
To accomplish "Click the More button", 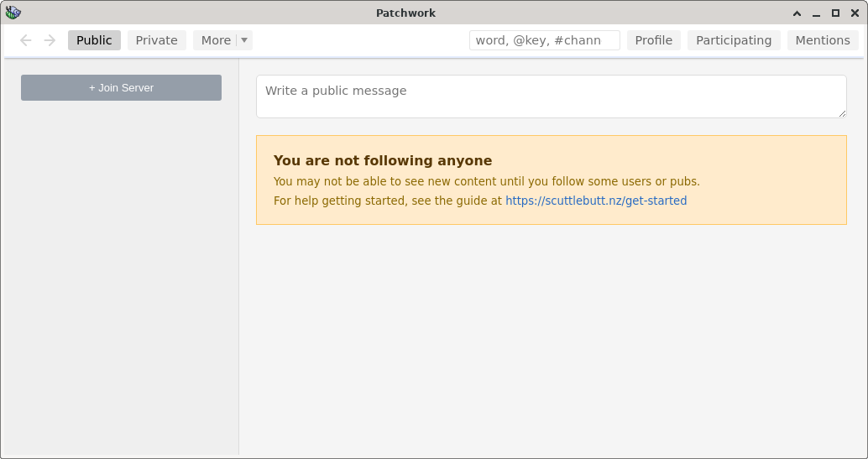I will [216, 40].
